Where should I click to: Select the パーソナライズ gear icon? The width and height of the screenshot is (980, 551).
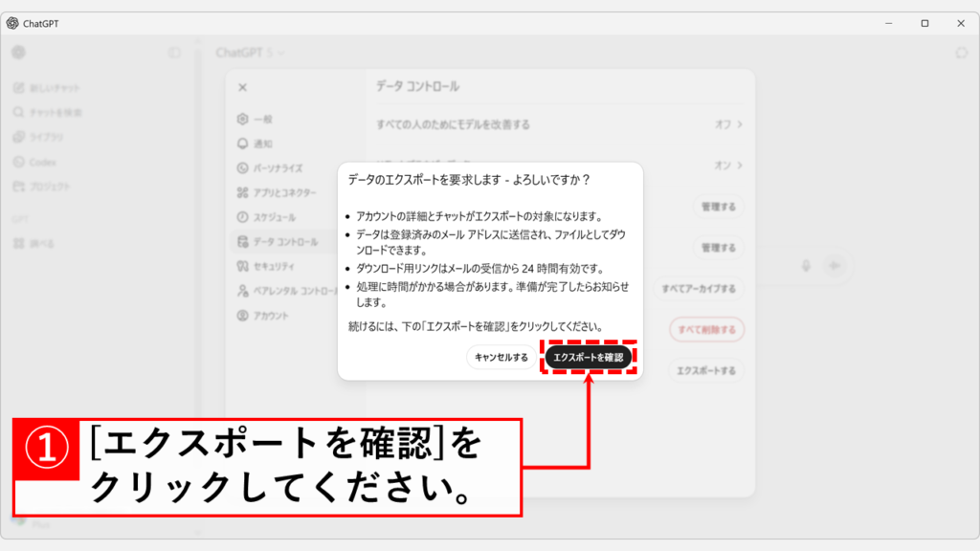[242, 168]
